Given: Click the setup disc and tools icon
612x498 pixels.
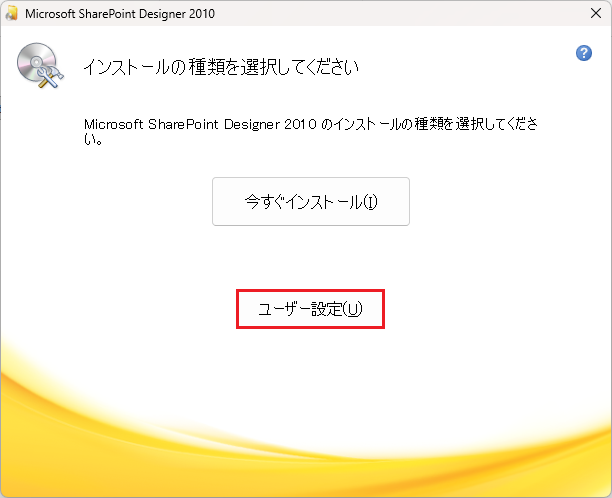Looking at the screenshot, I should click(x=39, y=68).
